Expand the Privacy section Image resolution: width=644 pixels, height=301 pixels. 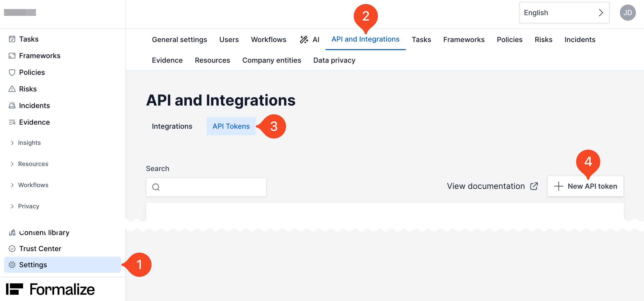[25, 206]
